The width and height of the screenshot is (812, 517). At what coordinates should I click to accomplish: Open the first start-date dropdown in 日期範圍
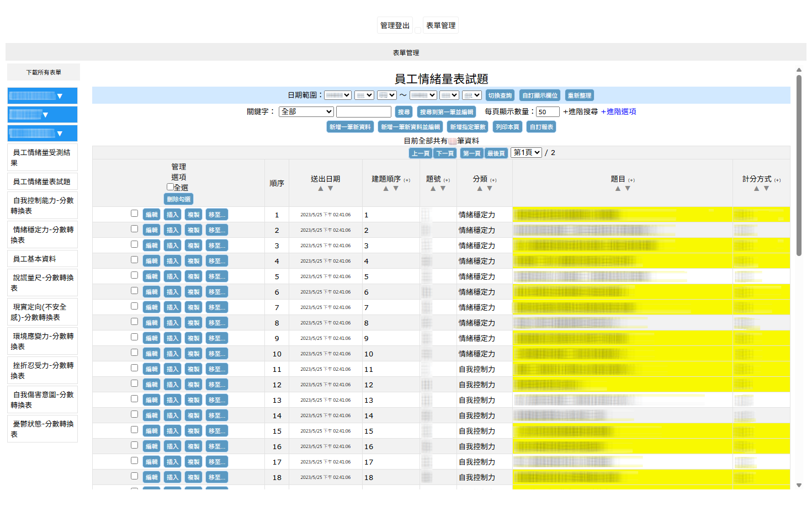(338, 95)
